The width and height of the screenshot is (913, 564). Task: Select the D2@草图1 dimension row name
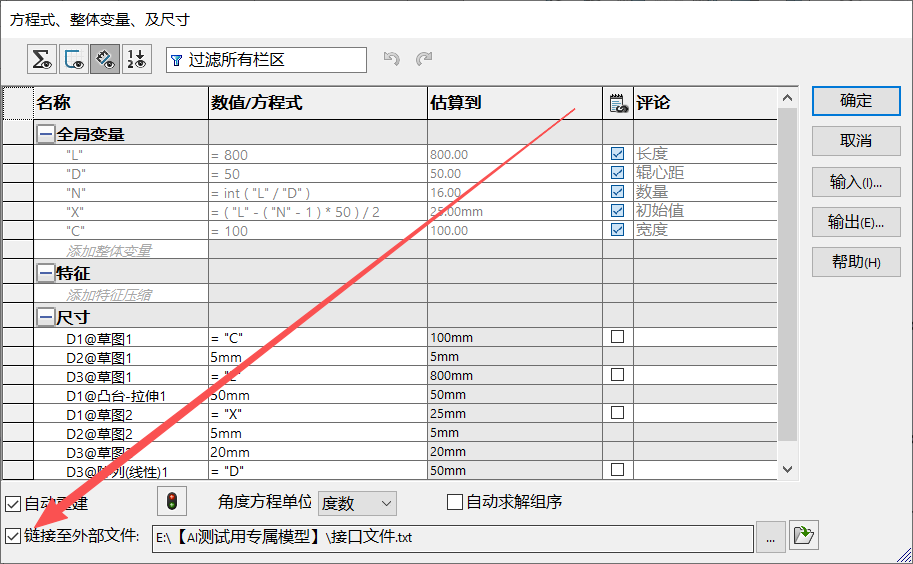click(x=99, y=357)
